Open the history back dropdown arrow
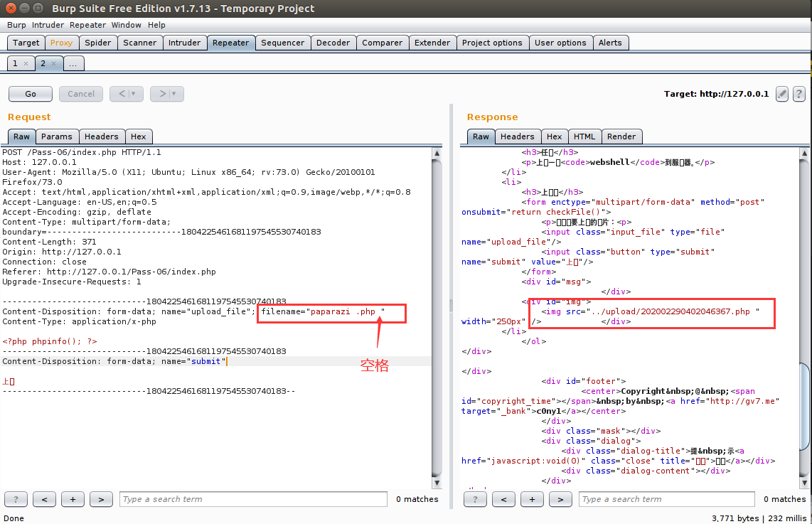 click(134, 94)
